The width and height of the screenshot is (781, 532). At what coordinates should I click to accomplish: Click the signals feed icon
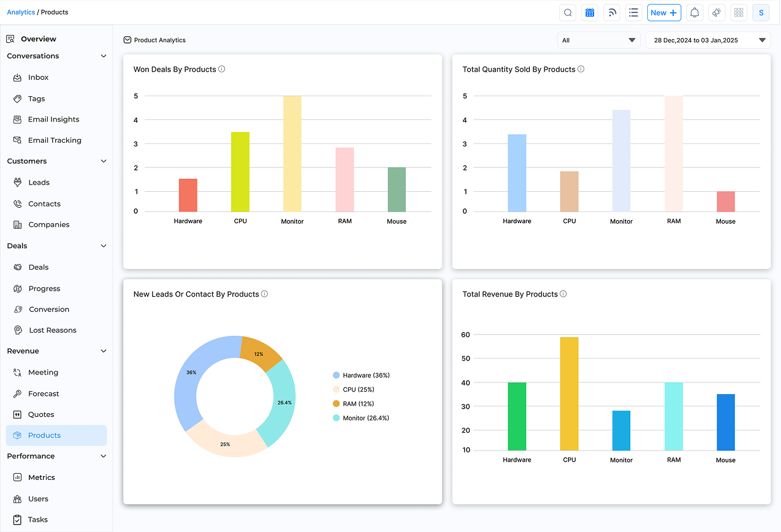pos(611,12)
